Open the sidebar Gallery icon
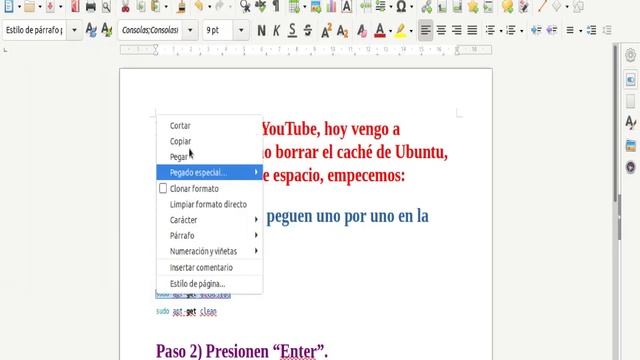The width and height of the screenshot is (640, 360). (631, 145)
